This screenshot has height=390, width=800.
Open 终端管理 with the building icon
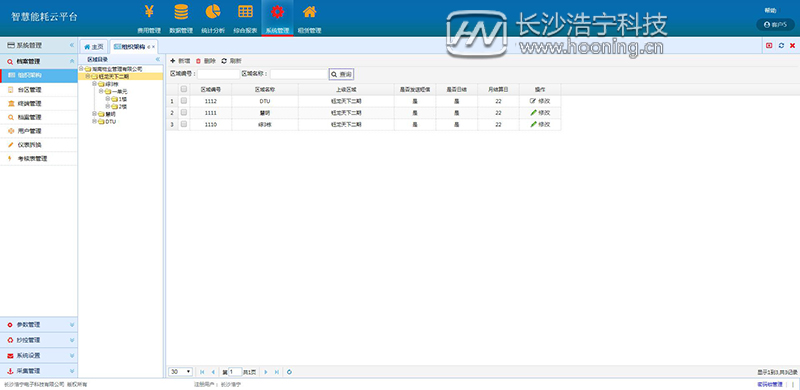[x=39, y=104]
